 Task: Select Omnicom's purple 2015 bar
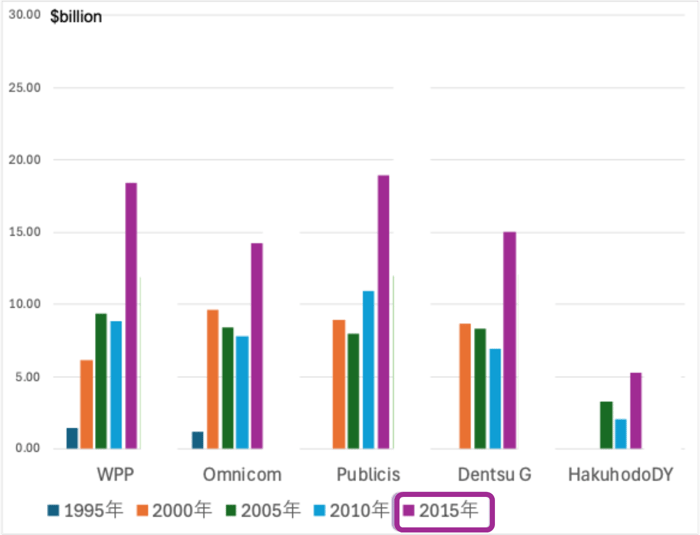(x=257, y=346)
